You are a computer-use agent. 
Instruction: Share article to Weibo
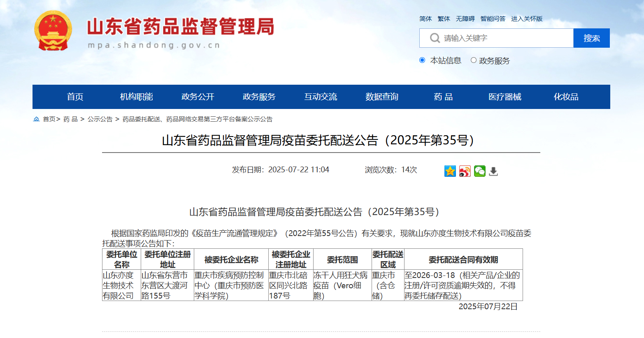point(465,171)
